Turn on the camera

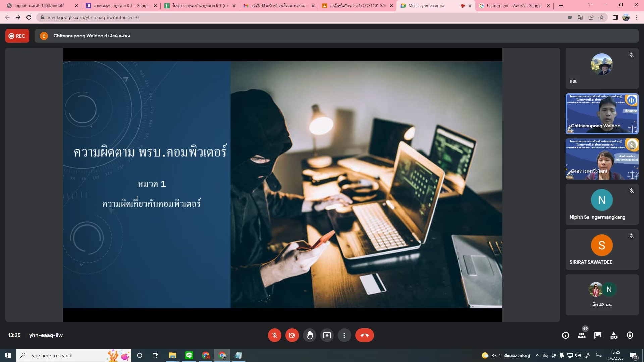point(292,335)
